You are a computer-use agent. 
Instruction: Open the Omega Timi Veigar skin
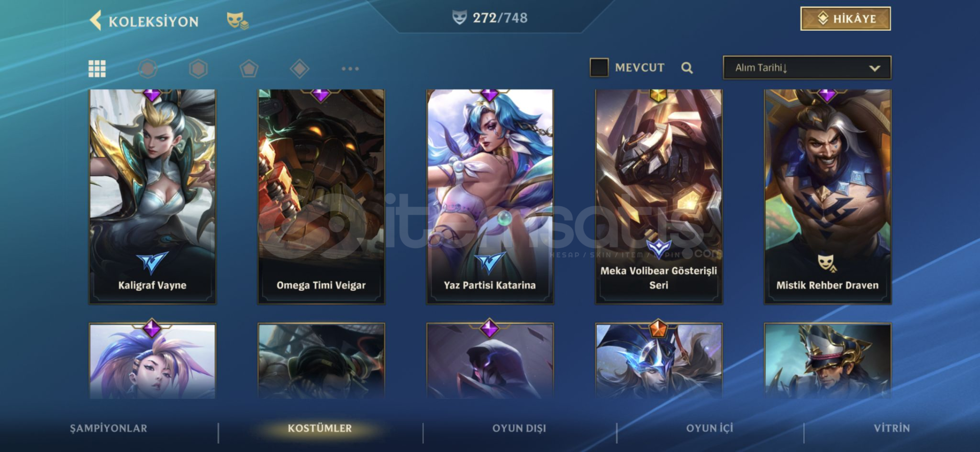321,197
